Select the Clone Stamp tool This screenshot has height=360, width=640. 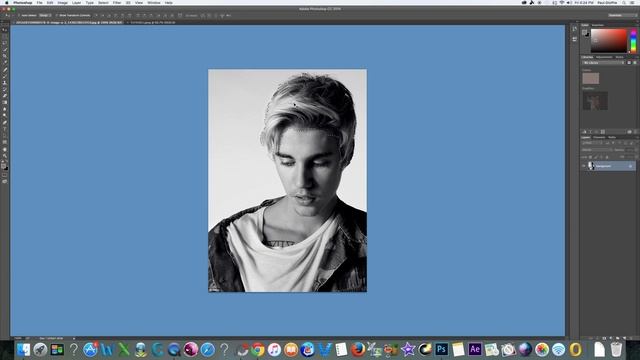(x=5, y=83)
